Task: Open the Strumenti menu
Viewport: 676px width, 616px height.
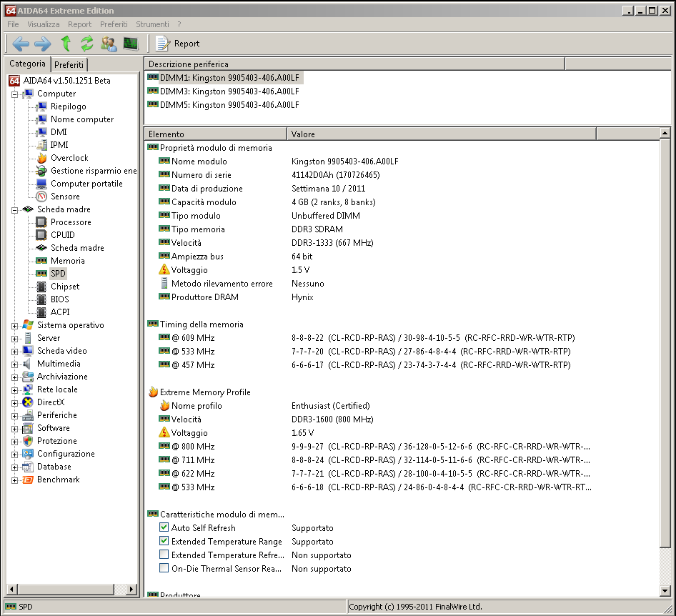Action: pyautogui.click(x=153, y=24)
